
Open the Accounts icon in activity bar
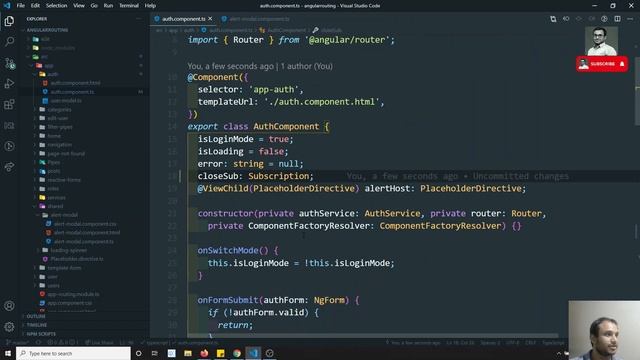point(9,306)
